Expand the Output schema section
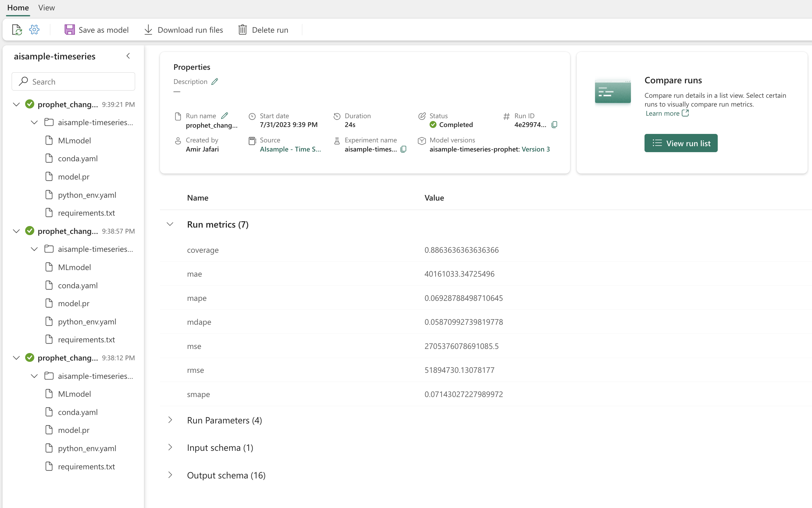Viewport: 812px width, 508px height. (170, 475)
